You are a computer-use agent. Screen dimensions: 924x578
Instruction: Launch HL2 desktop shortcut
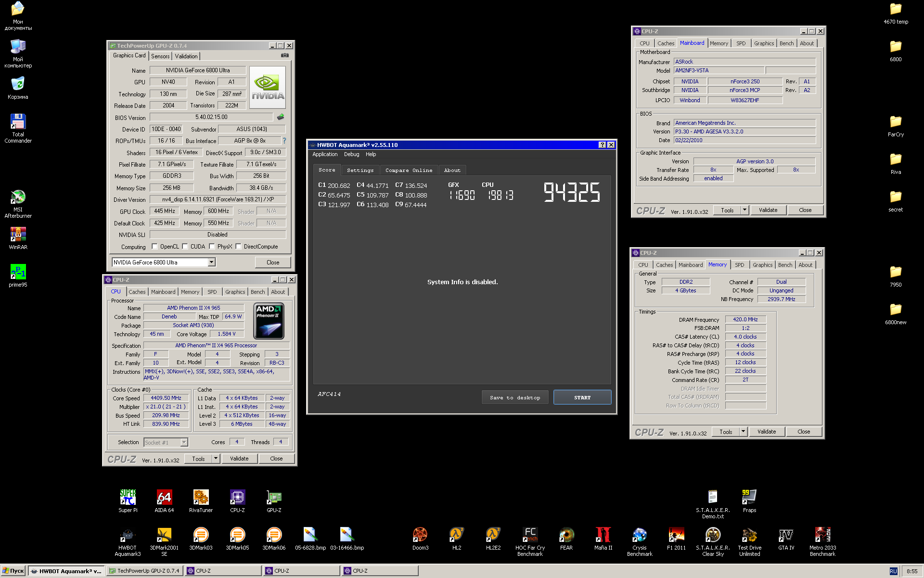pos(457,539)
